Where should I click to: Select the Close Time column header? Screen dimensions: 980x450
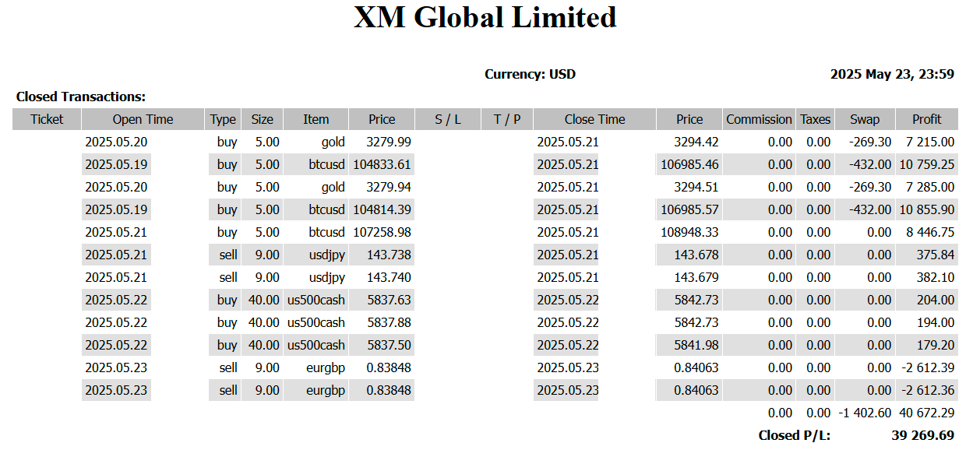(x=594, y=119)
